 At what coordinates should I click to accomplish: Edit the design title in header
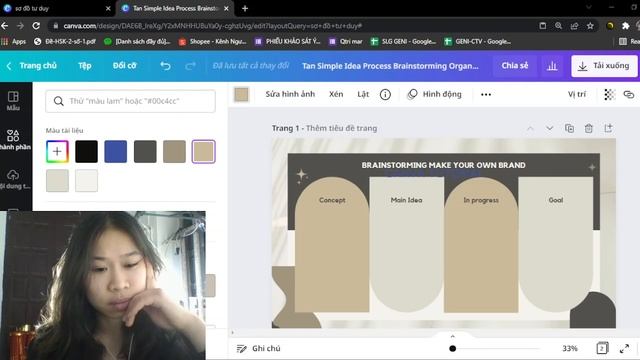(x=390, y=66)
